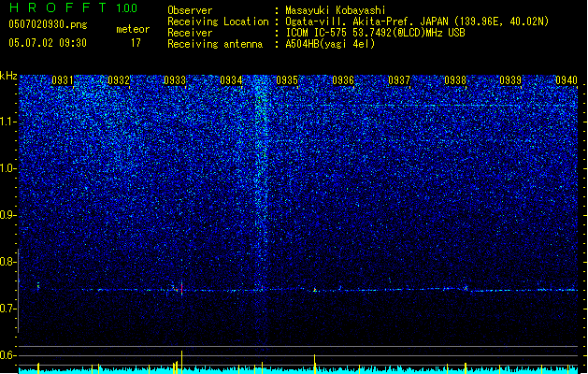588x374 pixels.
Task: Click the yellow power spike below 0935-0936
Action: tap(315, 364)
